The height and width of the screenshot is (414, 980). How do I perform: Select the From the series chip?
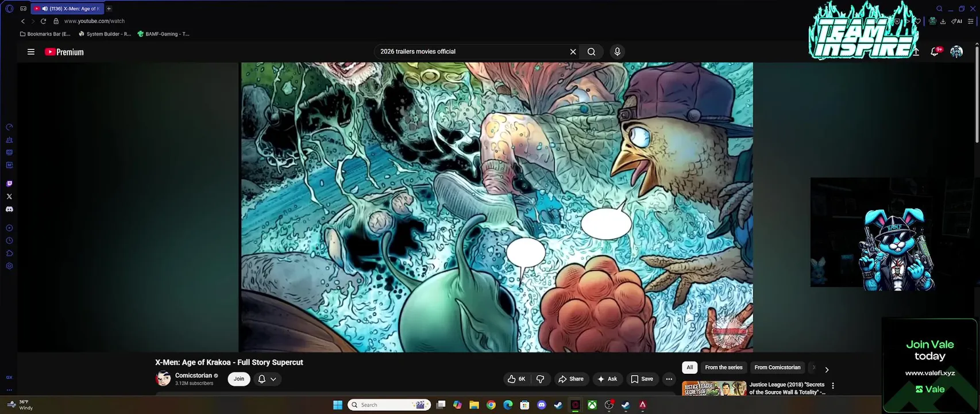click(724, 367)
